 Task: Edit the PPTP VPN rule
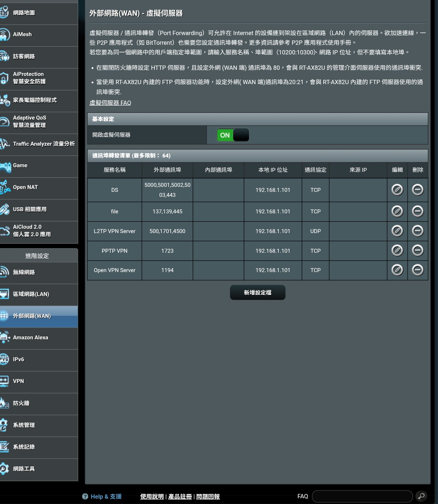pos(397,251)
